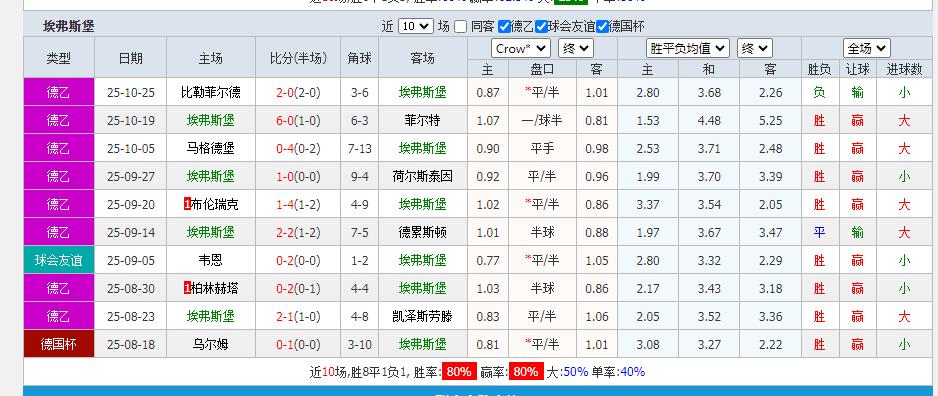Viewport: 938px width, 396px height.
Task: Click handicap 平手 in 马格德堡 row
Action: pyautogui.click(x=542, y=148)
